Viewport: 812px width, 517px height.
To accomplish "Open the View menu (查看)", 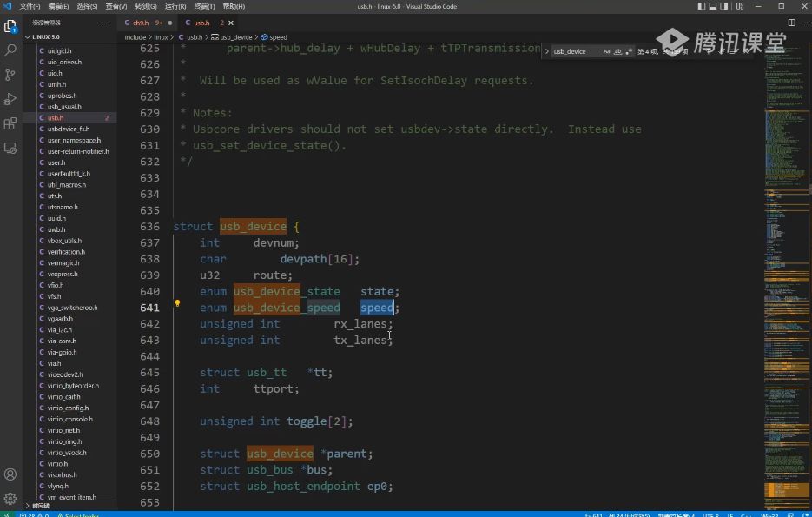I will click(116, 6).
